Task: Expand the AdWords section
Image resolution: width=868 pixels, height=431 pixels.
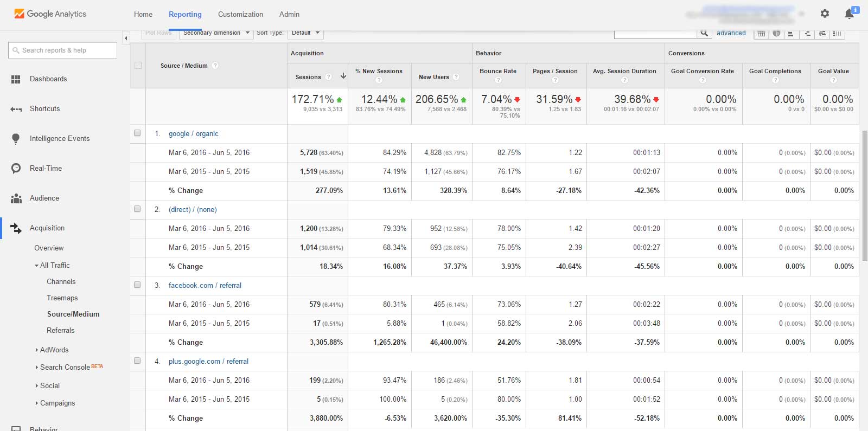Action: [x=36, y=350]
